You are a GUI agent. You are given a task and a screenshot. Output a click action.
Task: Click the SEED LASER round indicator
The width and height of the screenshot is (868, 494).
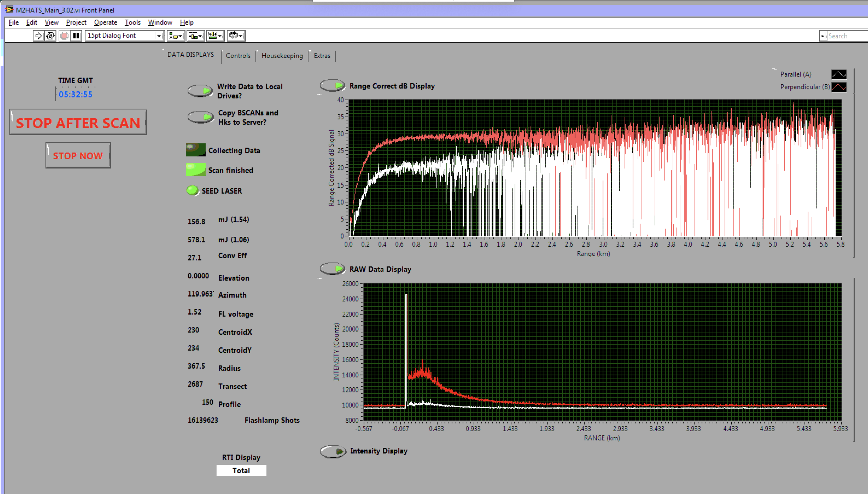click(x=192, y=190)
